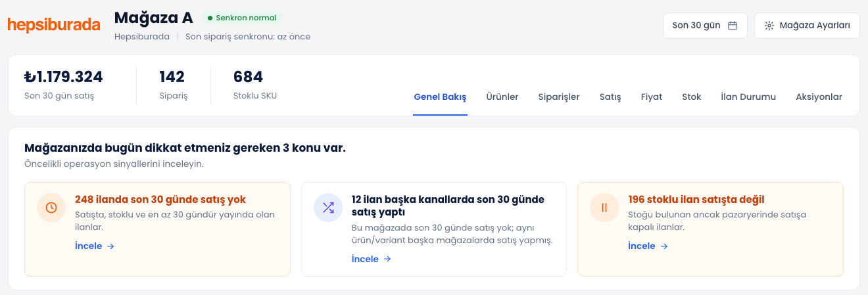The width and height of the screenshot is (868, 295).
Task: Open the Son 30 gün date range dropdown
Action: tap(705, 26)
